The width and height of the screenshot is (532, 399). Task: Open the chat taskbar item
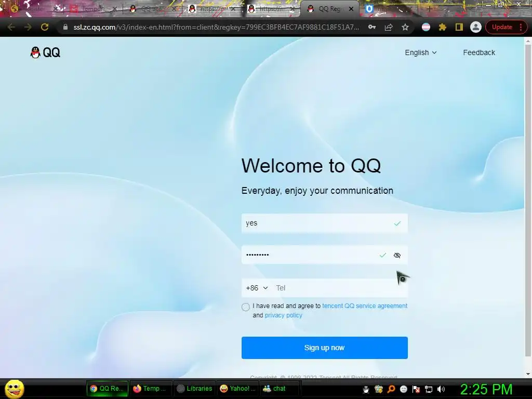click(280, 389)
